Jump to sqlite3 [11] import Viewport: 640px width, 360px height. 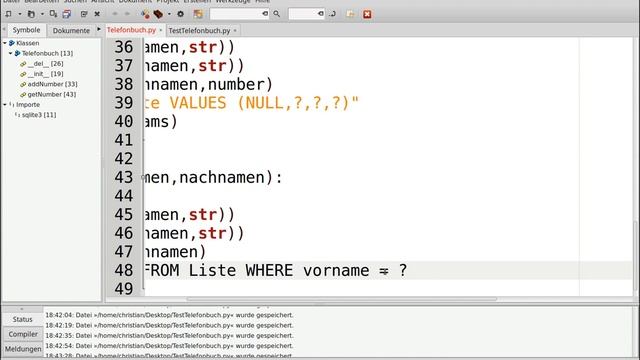(39, 115)
